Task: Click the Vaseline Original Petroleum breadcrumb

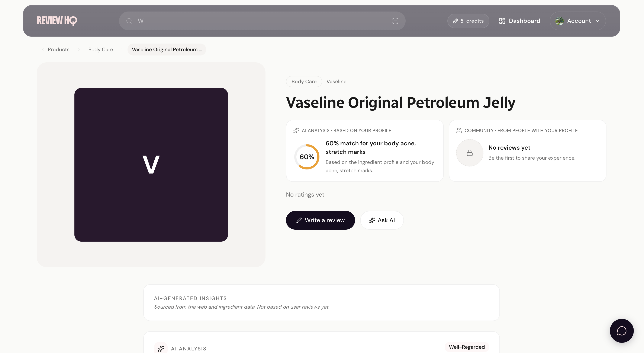Action: (x=167, y=50)
